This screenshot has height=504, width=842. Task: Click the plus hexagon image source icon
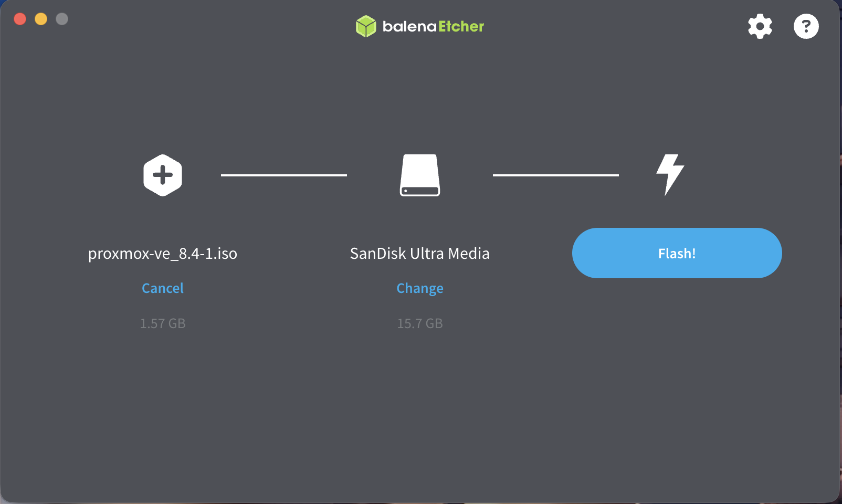click(x=163, y=175)
